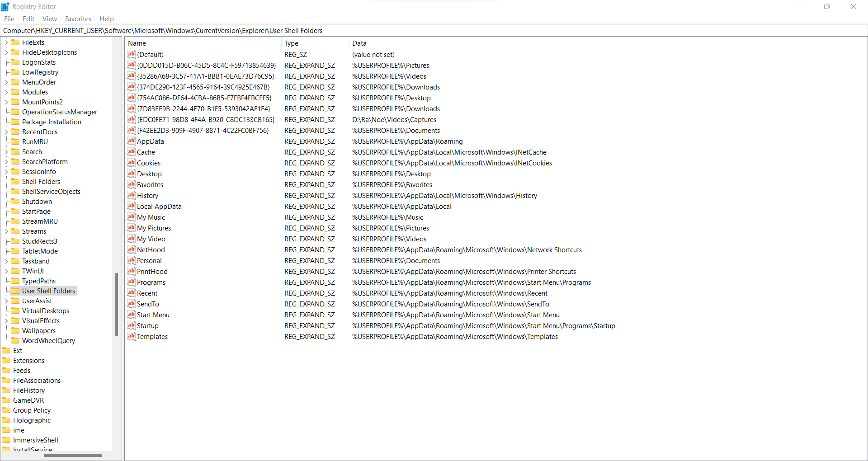
Task: Expand the UserAssist key
Action: [x=6, y=301]
